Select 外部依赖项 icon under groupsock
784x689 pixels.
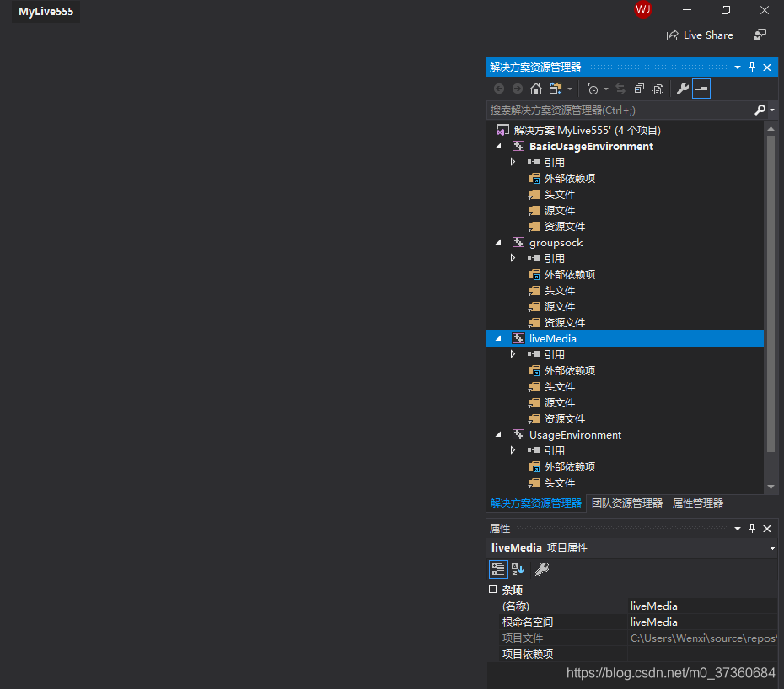coord(534,275)
